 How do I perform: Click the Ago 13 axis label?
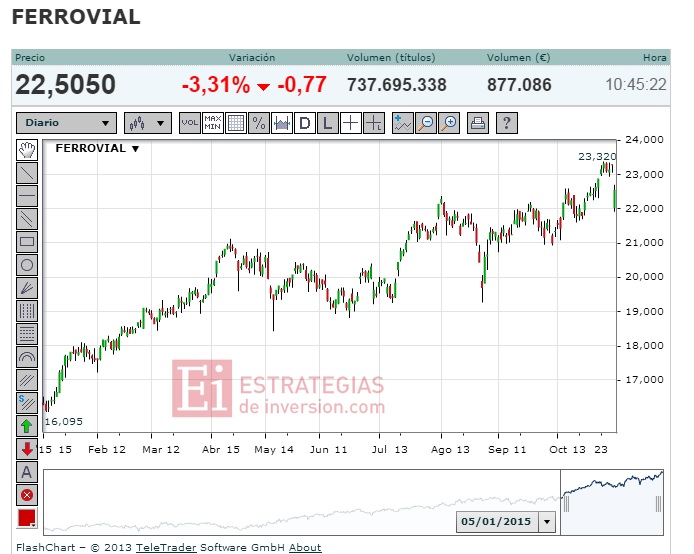(450, 450)
